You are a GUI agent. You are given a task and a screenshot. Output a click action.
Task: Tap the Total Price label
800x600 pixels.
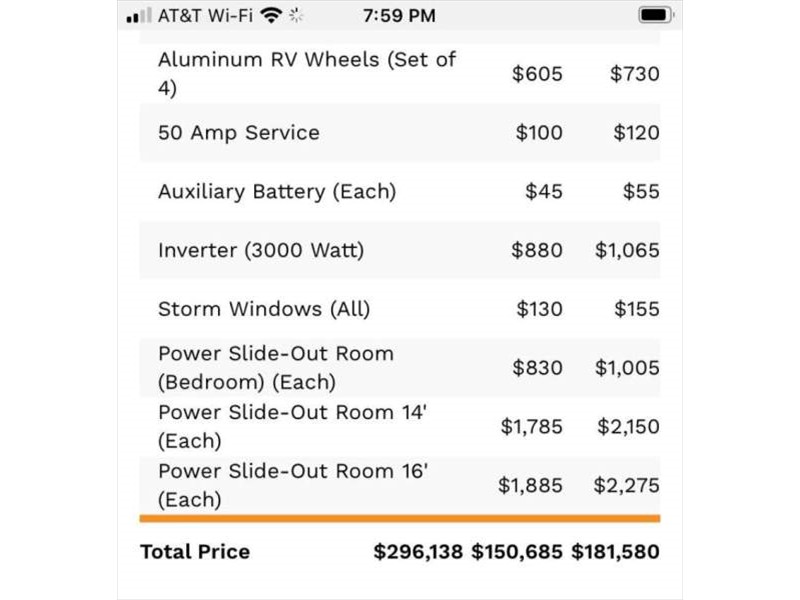click(195, 551)
